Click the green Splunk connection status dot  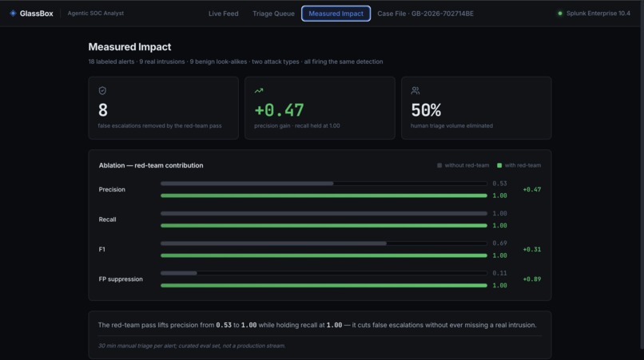[x=560, y=14]
